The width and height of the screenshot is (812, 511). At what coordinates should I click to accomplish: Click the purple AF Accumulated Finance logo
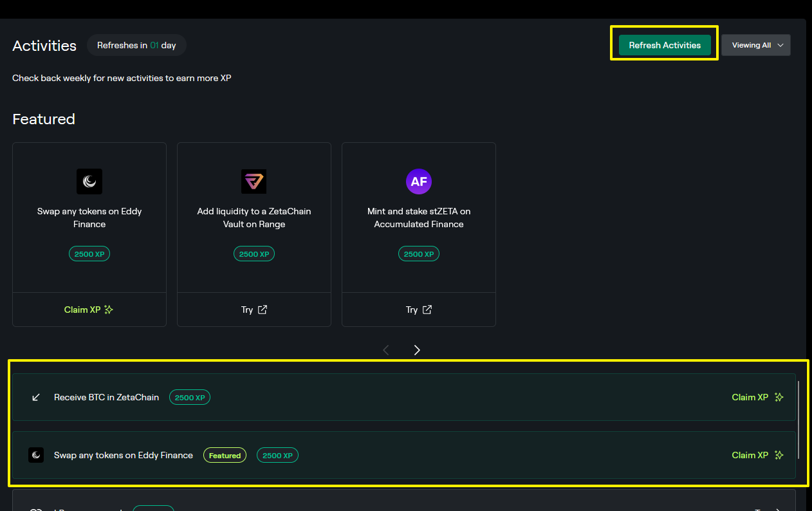coord(419,181)
